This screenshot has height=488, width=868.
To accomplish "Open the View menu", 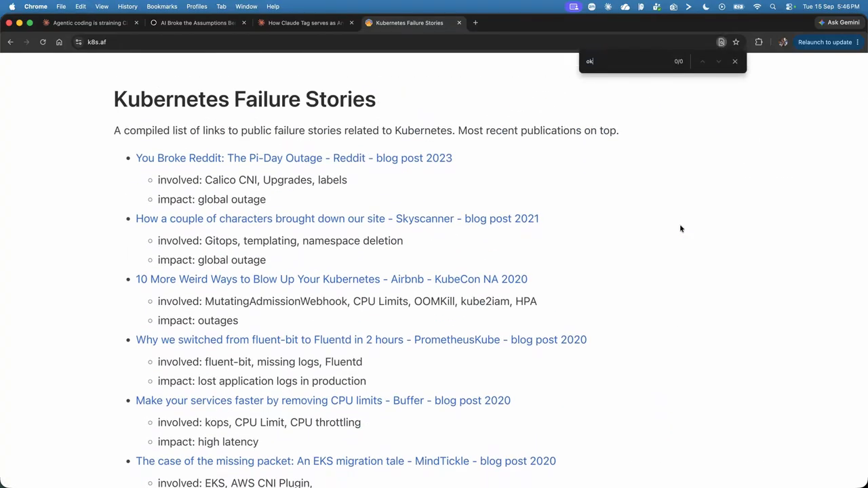I will coord(102,6).
